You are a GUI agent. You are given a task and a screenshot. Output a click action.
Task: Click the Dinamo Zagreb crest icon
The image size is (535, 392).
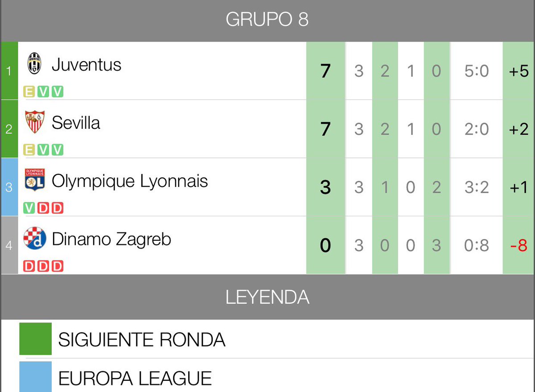[x=34, y=239]
